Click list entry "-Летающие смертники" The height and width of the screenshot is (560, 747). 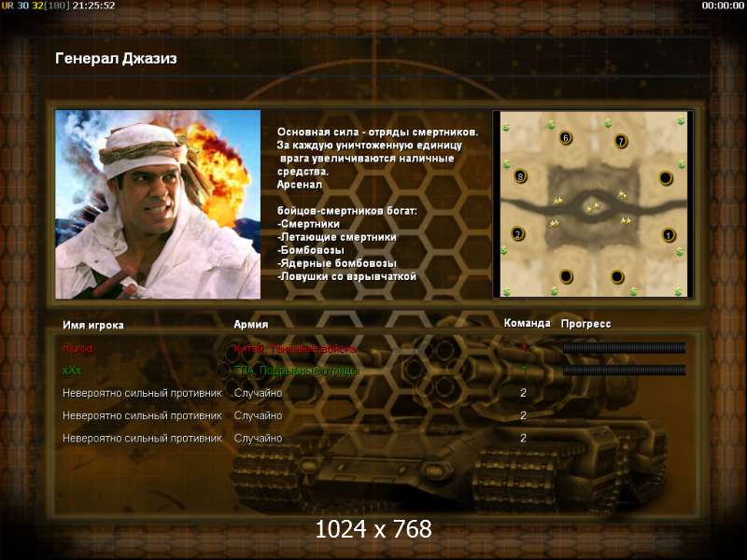(337, 237)
